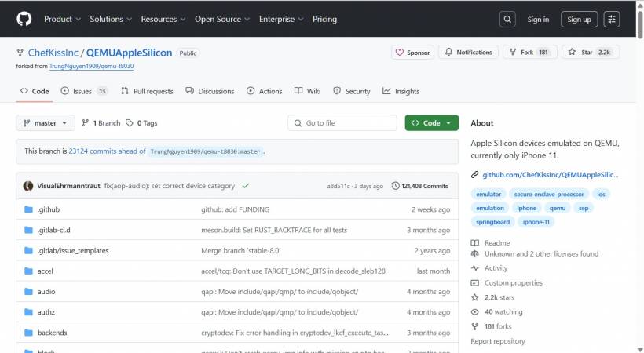Open the appearance settings icon beside Sign up
Screen dimensions: 644x353
(612, 20)
